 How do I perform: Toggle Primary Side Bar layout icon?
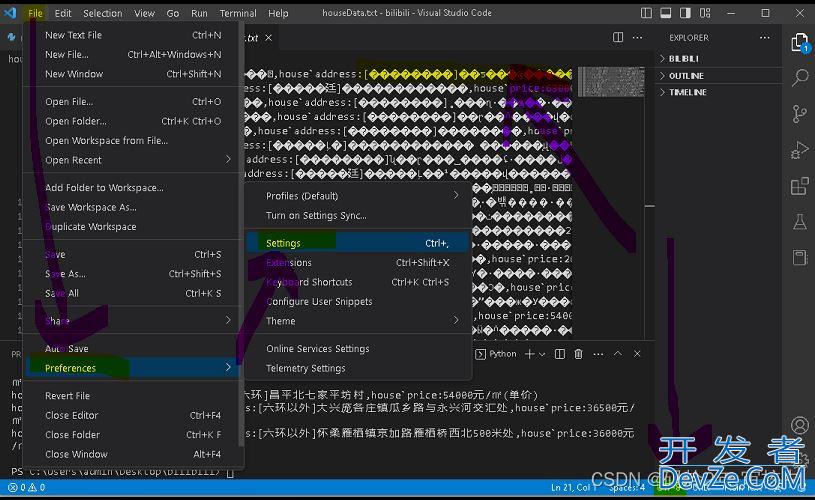[x=646, y=13]
